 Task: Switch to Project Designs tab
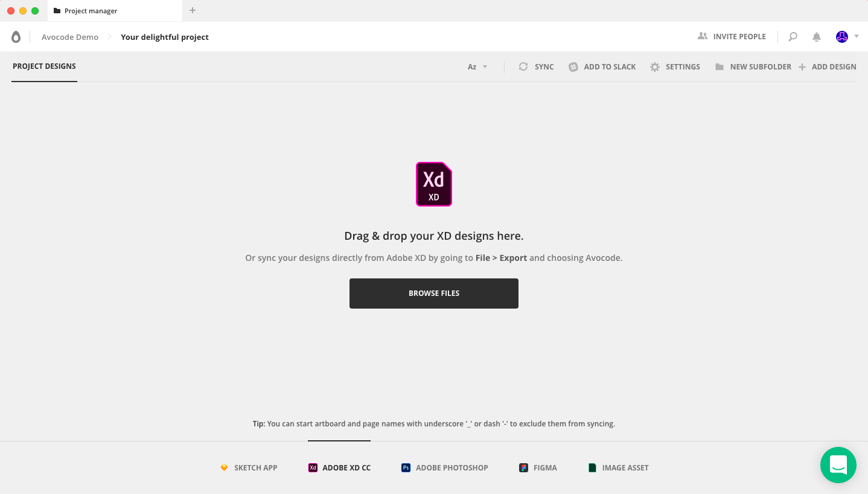tap(44, 66)
